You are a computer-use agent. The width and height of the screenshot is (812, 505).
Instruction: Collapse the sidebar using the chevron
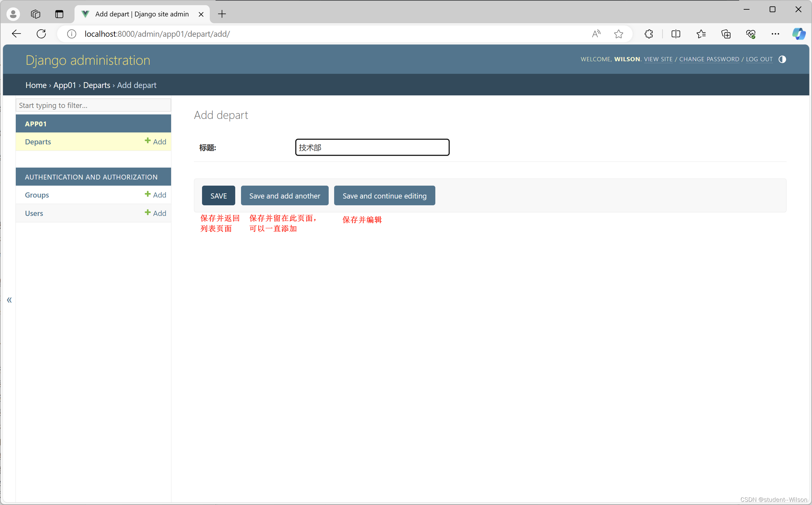coord(9,300)
